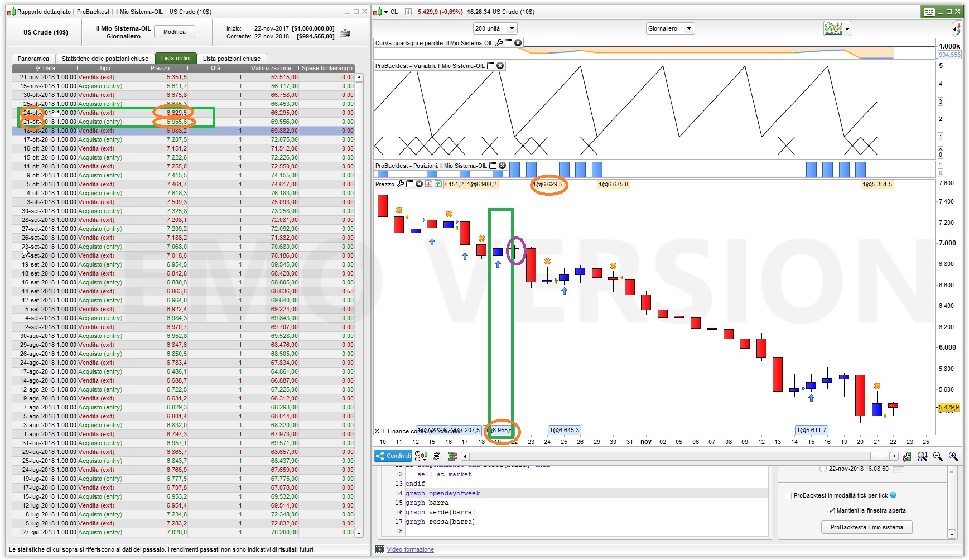
Task: Click the 1@5.351,5 exit label on chart
Action: 877,184
